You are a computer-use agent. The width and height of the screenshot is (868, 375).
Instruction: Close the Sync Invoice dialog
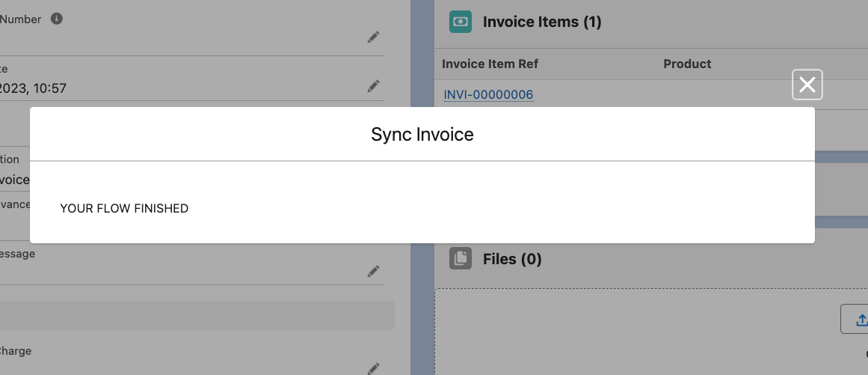click(807, 85)
